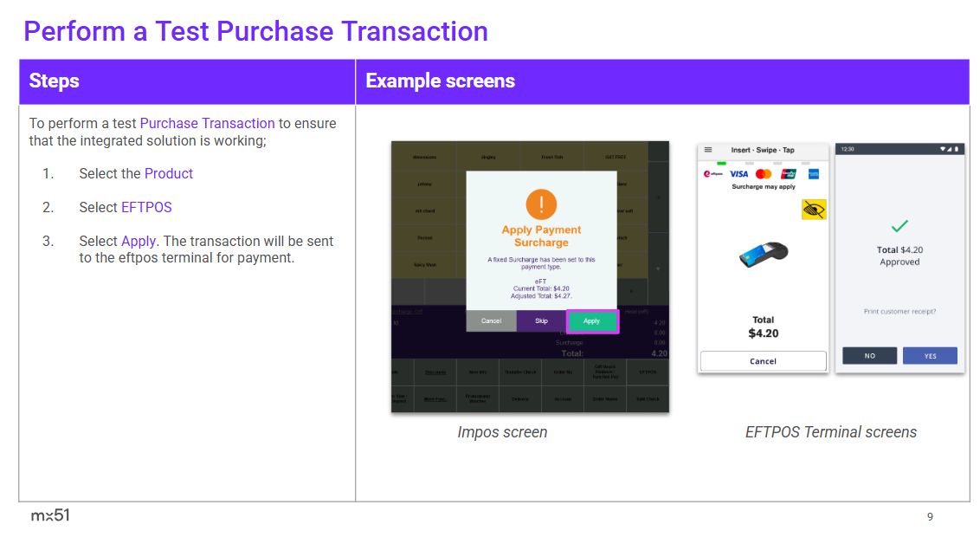The image size is (980, 550).
Task: Click the battery icon on the terminal status bar
Action: click(957, 149)
